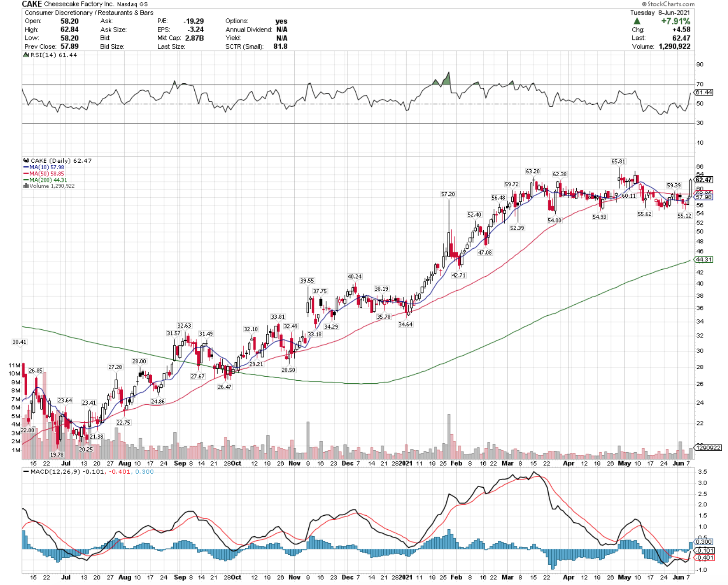
Task: Click the MACD histogram 0.300 axis tag
Action: pyautogui.click(x=704, y=542)
